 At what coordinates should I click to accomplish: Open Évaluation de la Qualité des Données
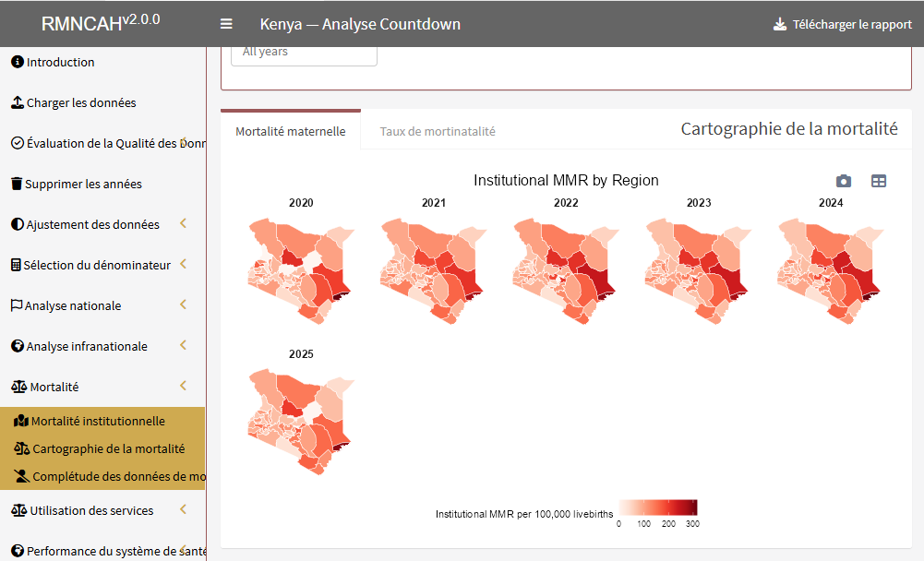[x=103, y=143]
